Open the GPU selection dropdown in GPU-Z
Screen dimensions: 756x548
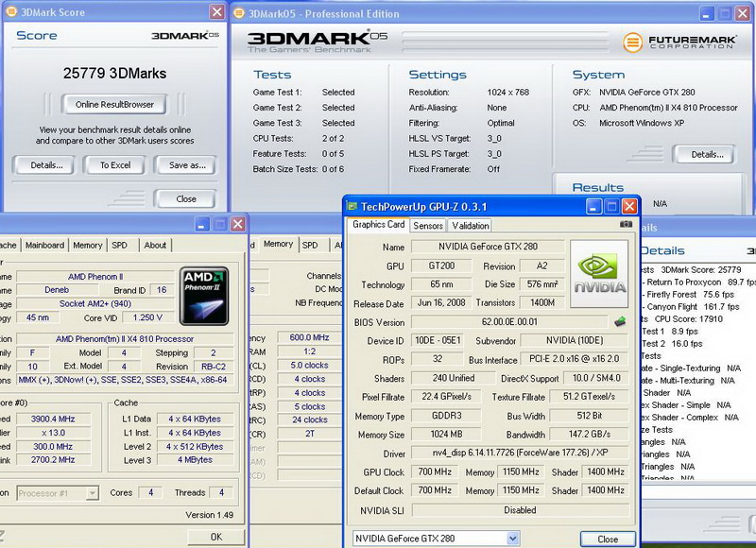[x=512, y=538]
